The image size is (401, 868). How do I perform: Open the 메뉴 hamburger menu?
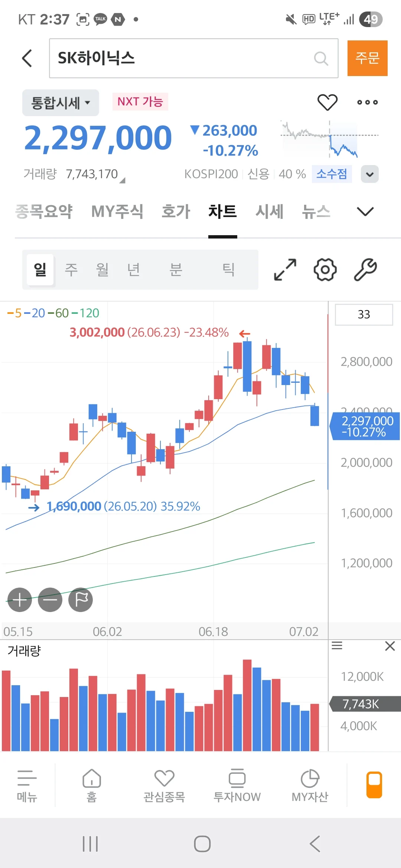(x=27, y=786)
